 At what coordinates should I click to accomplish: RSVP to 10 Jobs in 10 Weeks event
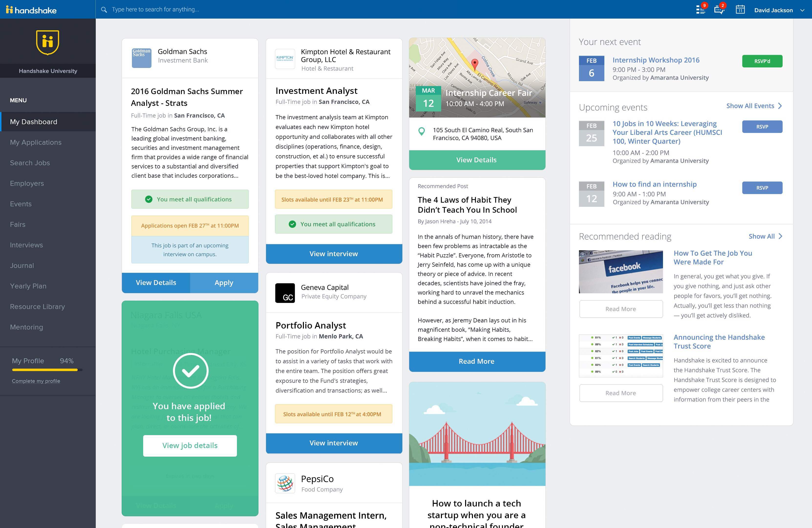pos(762,127)
